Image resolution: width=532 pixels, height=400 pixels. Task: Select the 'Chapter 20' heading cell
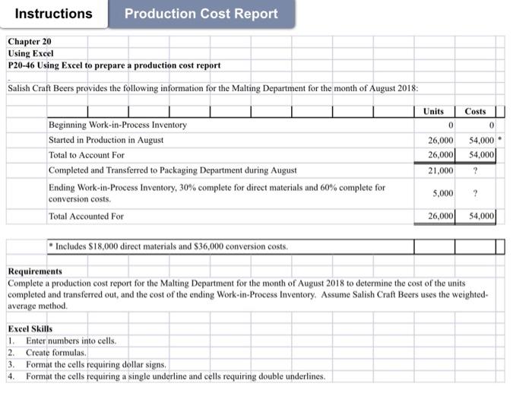tap(30, 41)
